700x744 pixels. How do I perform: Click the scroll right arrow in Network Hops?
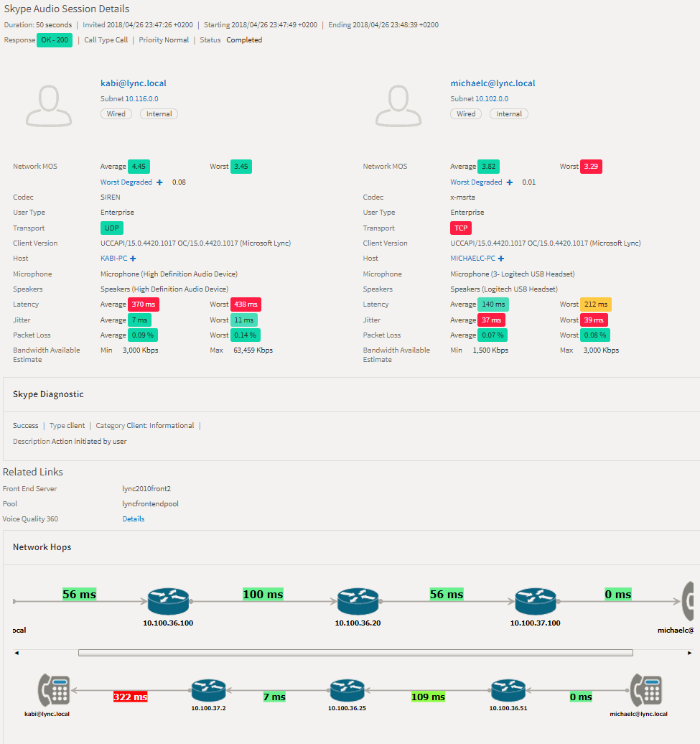689,653
